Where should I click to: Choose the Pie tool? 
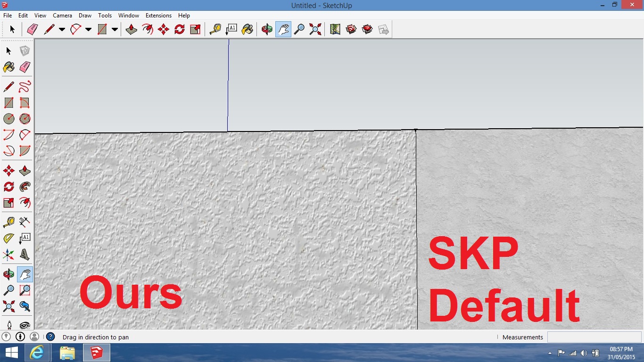pos(25,151)
